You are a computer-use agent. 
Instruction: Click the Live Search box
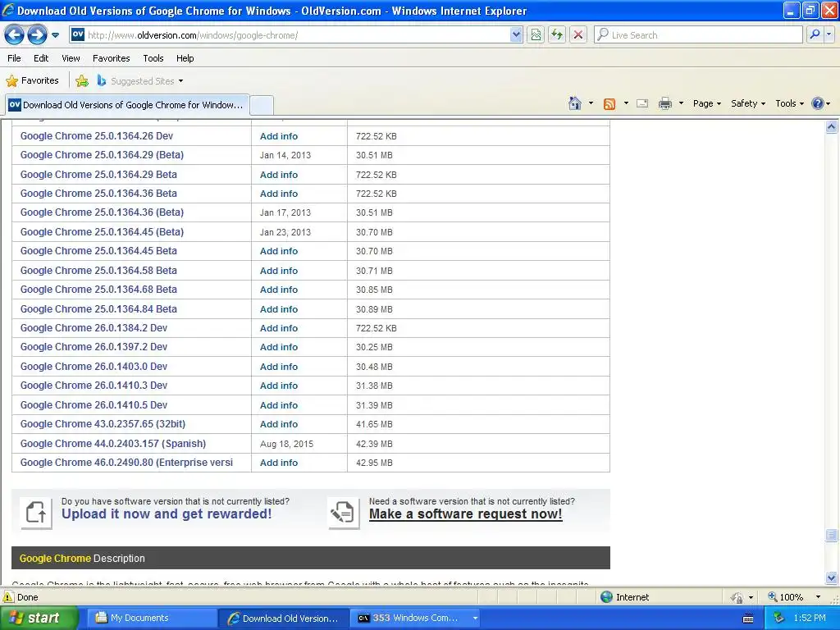coord(699,35)
